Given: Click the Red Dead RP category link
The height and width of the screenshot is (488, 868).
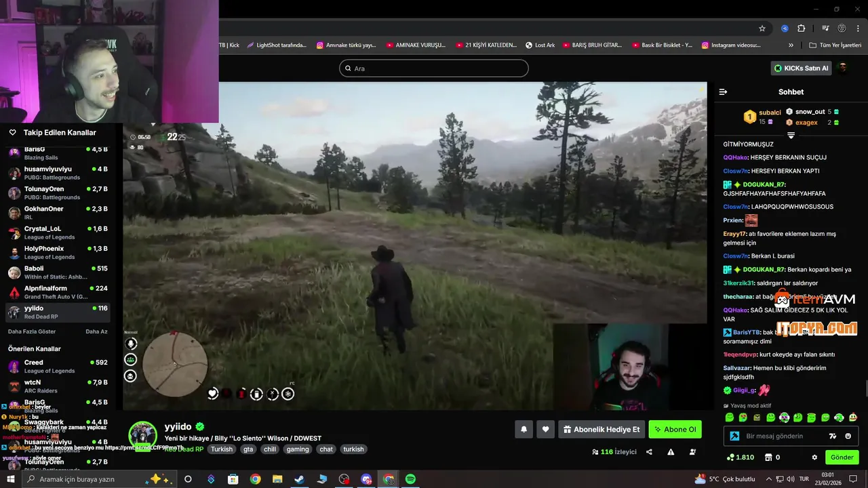Looking at the screenshot, I should point(184,449).
